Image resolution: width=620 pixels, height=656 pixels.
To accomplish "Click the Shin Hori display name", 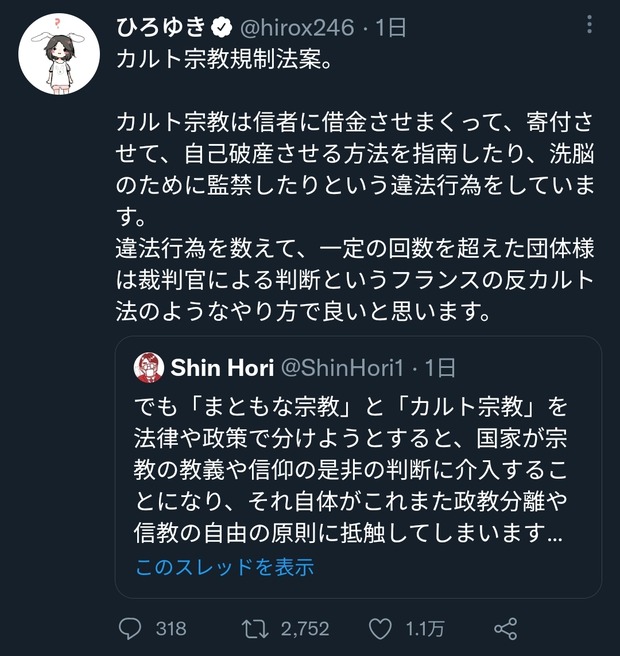I will pyautogui.click(x=222, y=367).
